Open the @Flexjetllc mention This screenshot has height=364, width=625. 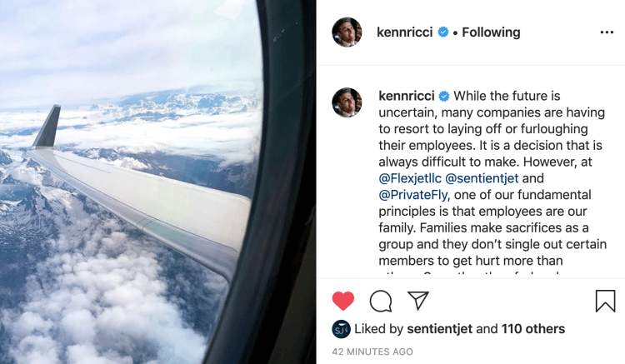pyautogui.click(x=410, y=178)
